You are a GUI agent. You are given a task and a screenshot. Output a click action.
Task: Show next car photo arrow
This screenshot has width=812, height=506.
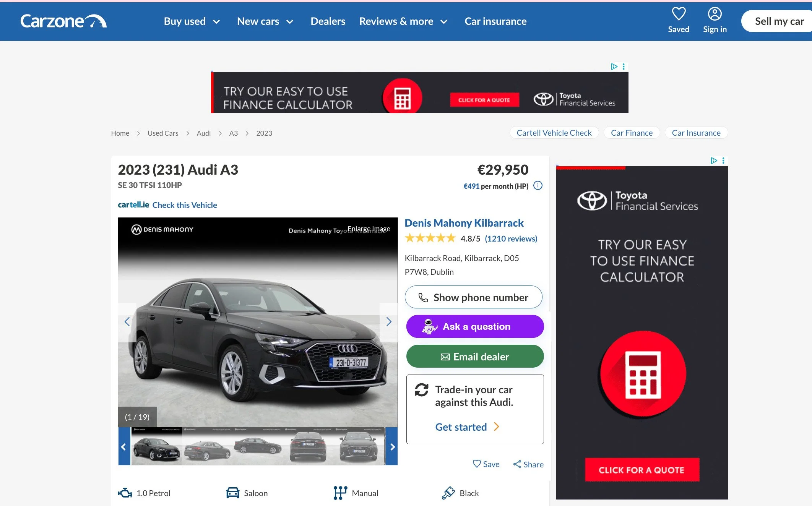click(388, 322)
